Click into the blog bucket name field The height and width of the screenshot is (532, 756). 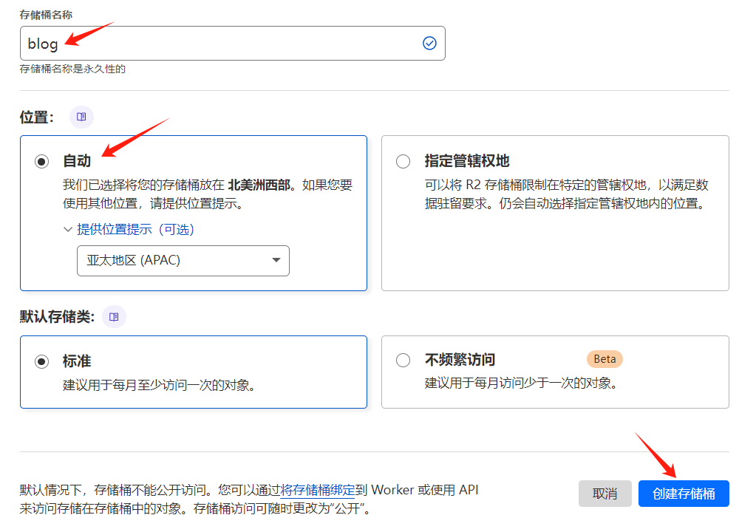[222, 44]
